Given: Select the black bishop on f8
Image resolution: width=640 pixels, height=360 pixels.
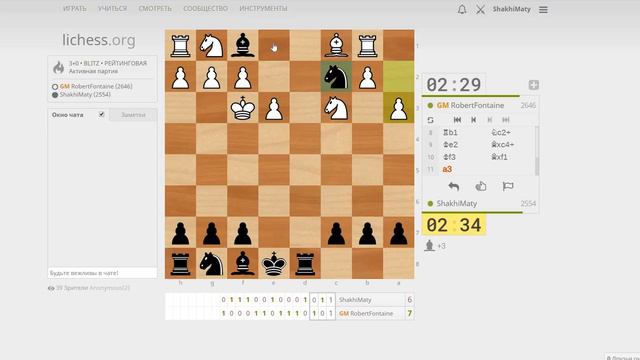Looking at the screenshot, I should [242, 263].
